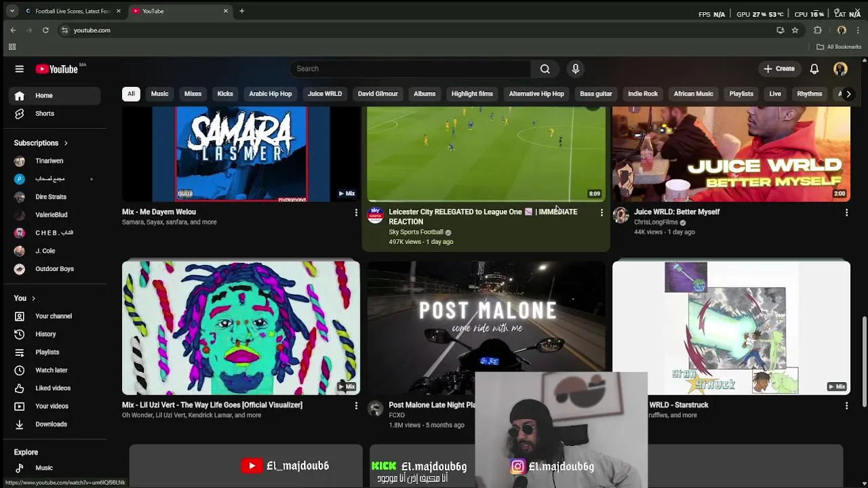868x488 pixels.
Task: Play the Post Malone Late Night video thumbnail
Action: tap(486, 327)
